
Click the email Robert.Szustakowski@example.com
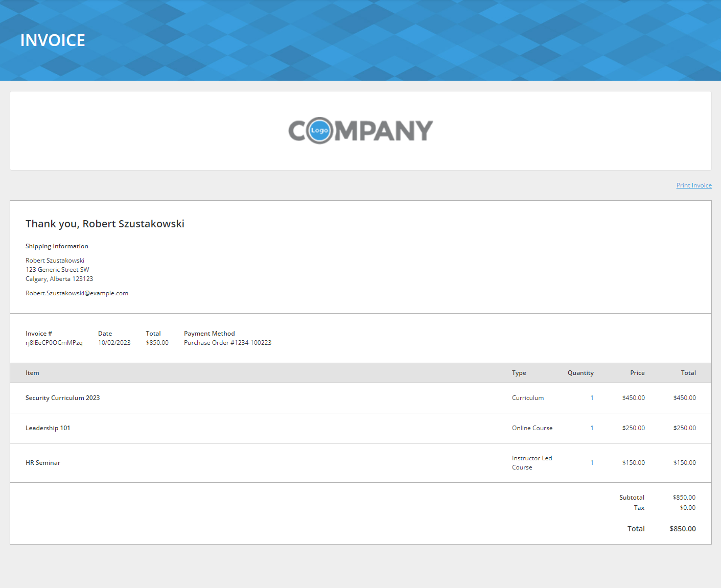click(77, 293)
